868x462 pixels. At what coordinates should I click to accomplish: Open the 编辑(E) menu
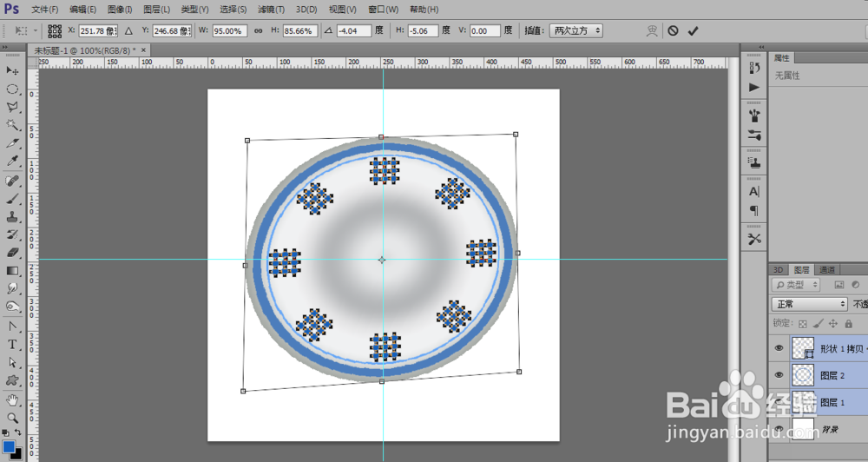[x=82, y=10]
